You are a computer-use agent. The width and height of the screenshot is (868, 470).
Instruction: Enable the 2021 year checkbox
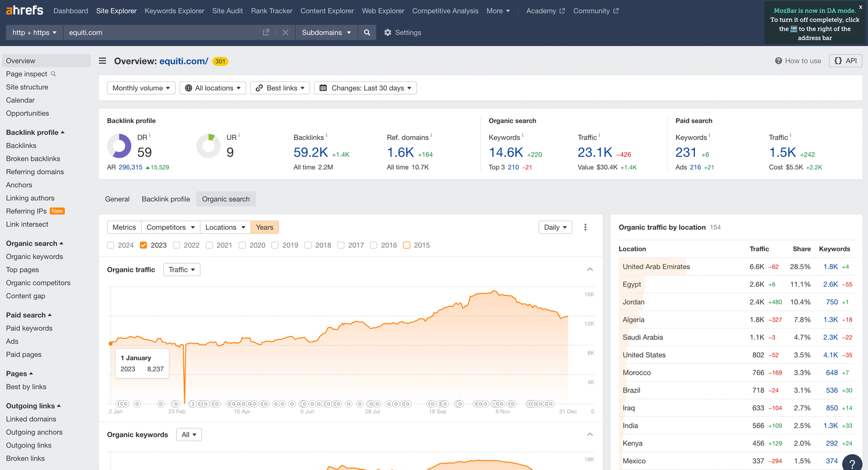tap(209, 245)
